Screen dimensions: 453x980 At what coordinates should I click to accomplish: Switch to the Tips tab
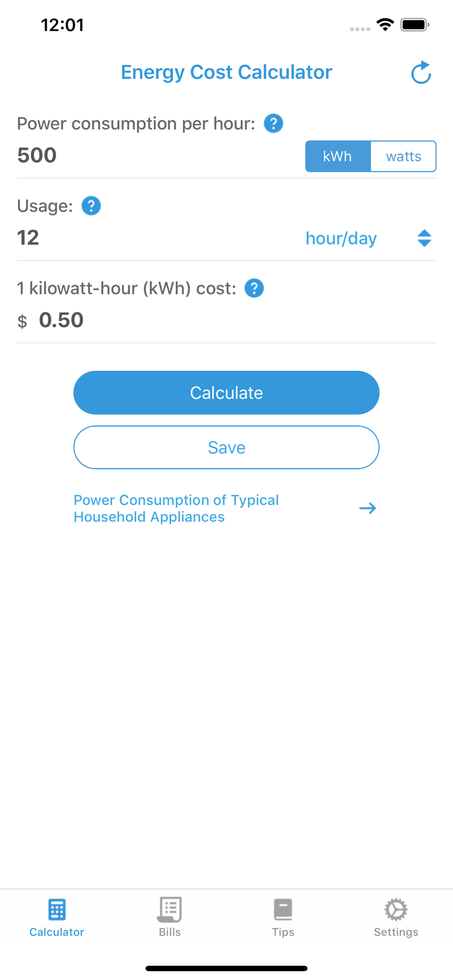pyautogui.click(x=283, y=917)
